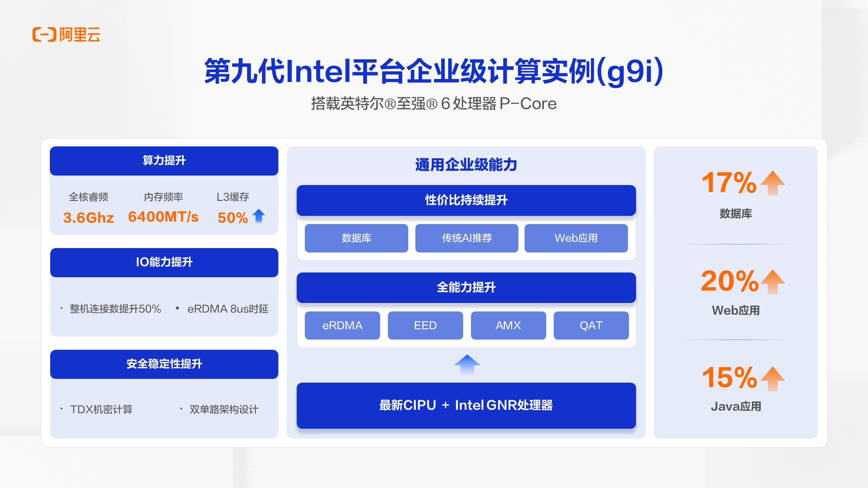Click the TDX机密计算 bullet item
This screenshot has width=868, height=488.
coord(102,410)
